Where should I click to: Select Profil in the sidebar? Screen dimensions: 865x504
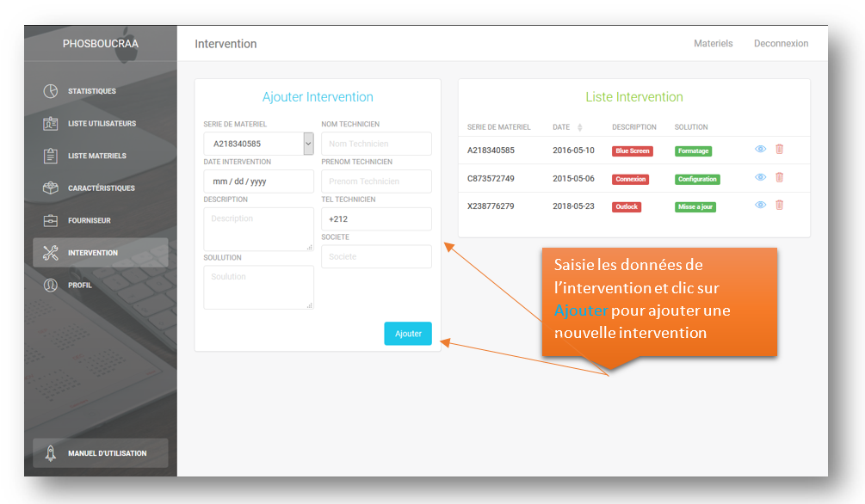click(101, 285)
